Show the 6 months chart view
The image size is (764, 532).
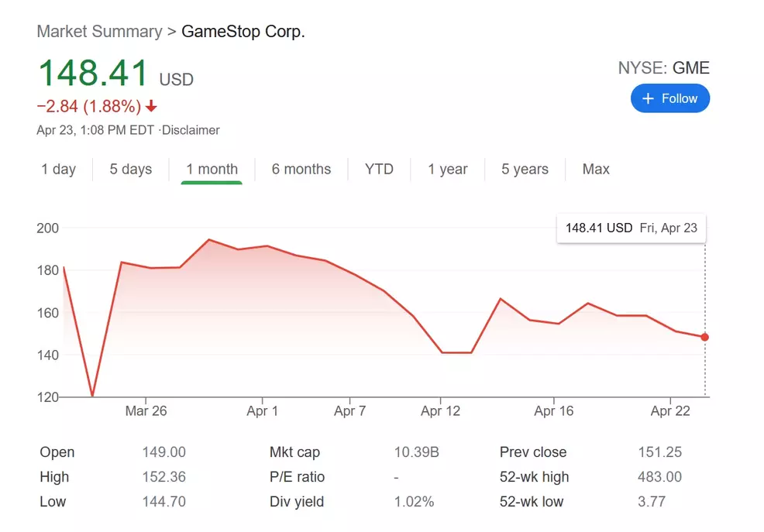tap(301, 169)
